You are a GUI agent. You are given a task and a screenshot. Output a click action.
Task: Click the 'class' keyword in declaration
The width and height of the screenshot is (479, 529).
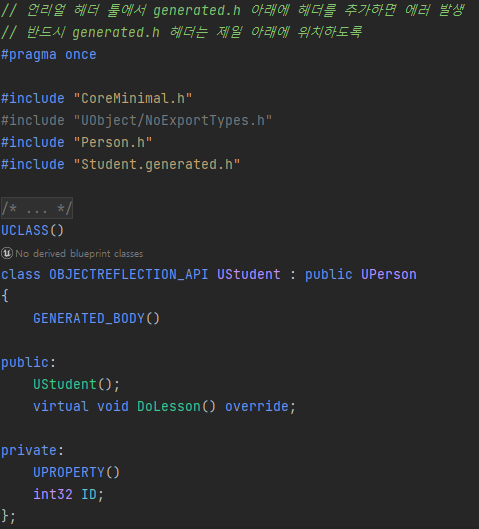tap(21, 274)
